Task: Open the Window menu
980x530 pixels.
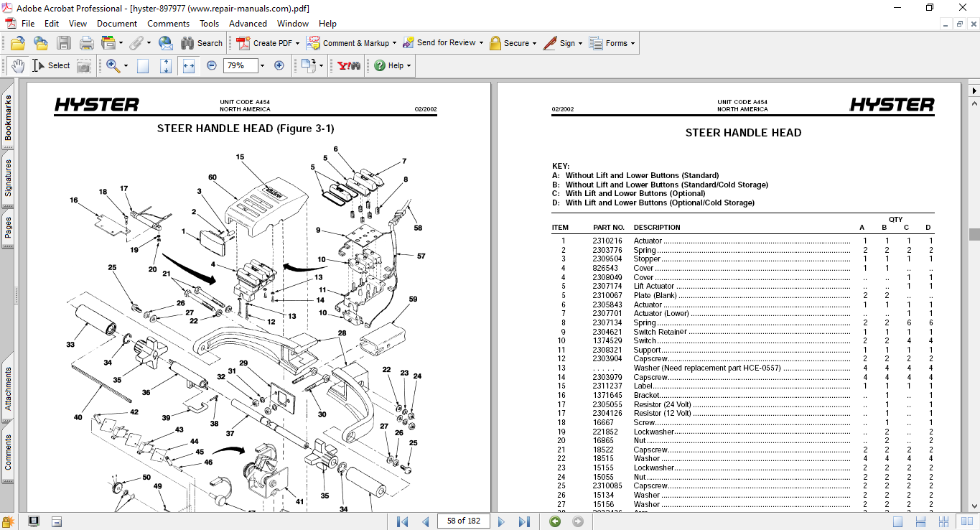Action: [293, 24]
